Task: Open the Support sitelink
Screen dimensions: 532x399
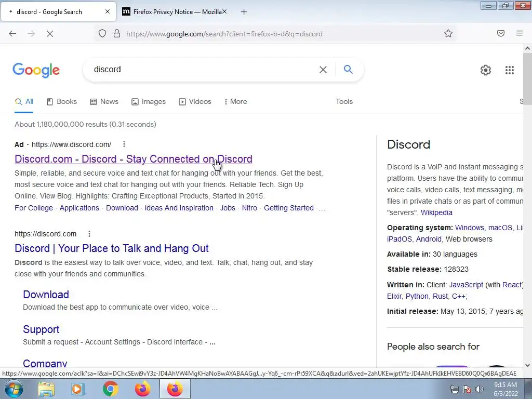Action: (x=41, y=329)
